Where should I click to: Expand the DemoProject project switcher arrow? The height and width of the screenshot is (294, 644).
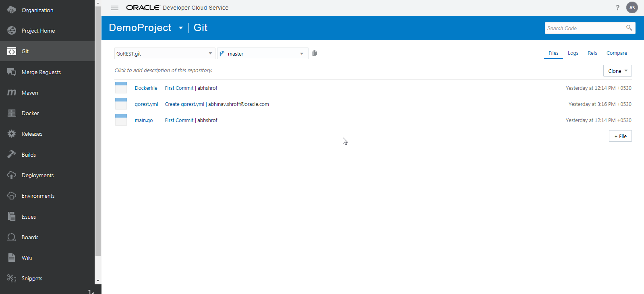coord(181,28)
